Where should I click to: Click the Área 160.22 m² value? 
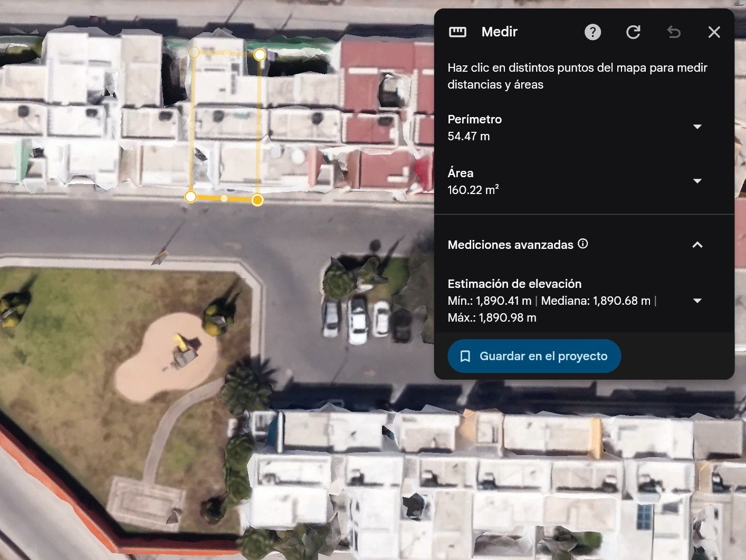[x=473, y=190]
